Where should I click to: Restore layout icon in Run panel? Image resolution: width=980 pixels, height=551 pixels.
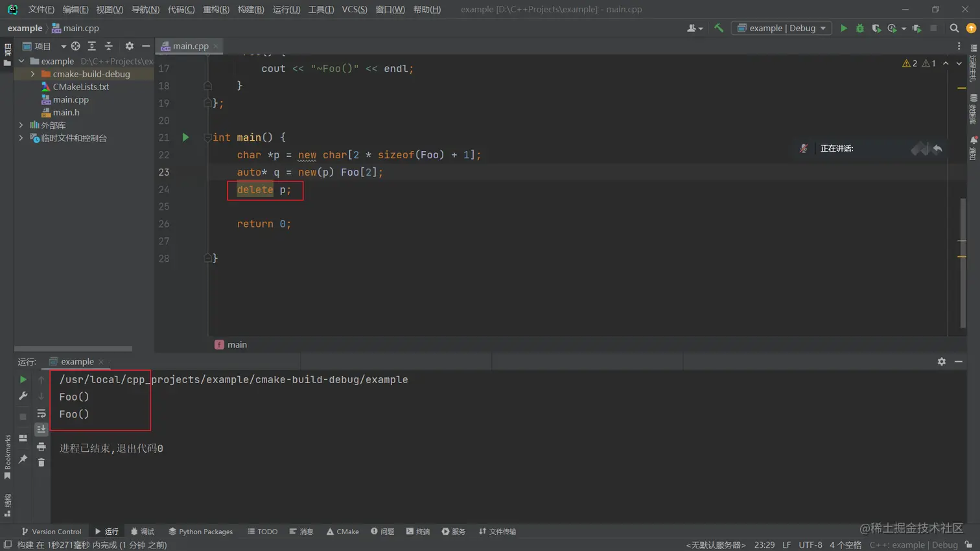[23, 438]
